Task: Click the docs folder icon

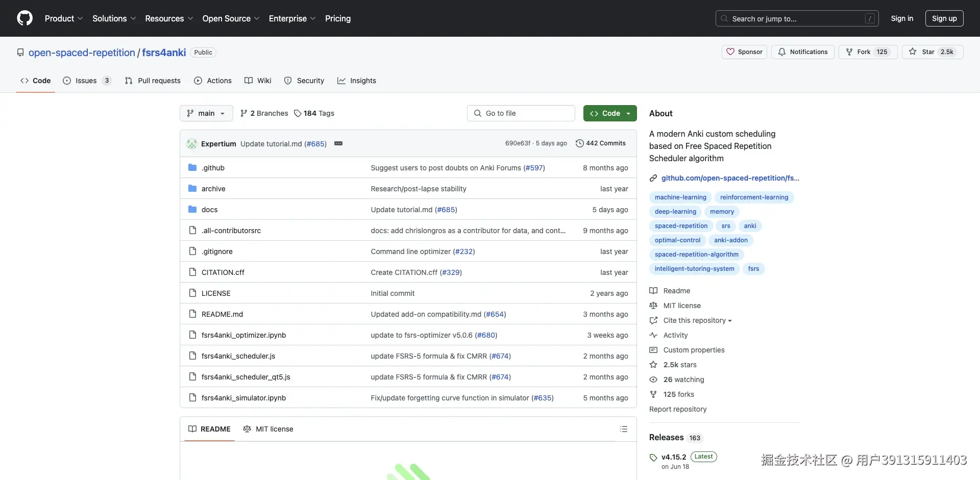Action: (x=192, y=210)
